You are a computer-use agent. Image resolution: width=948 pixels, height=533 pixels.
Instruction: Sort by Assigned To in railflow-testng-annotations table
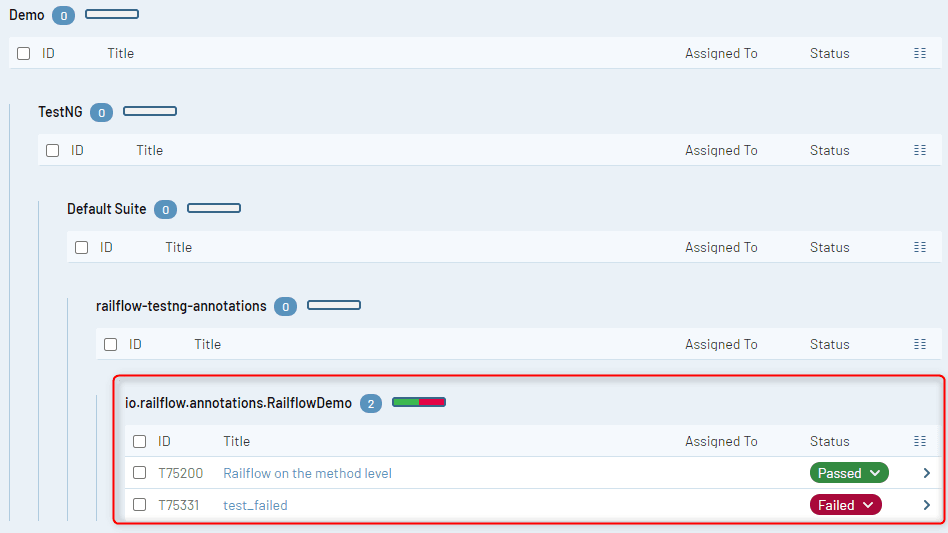(721, 344)
